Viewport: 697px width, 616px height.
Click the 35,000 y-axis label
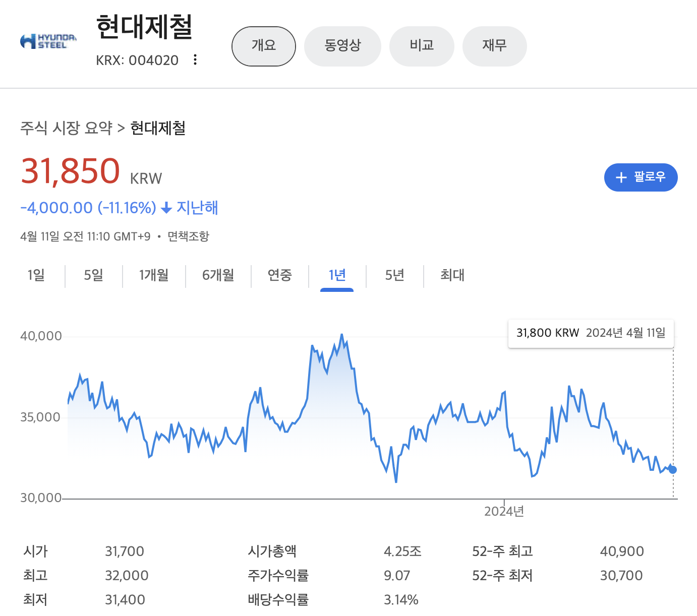(x=40, y=417)
